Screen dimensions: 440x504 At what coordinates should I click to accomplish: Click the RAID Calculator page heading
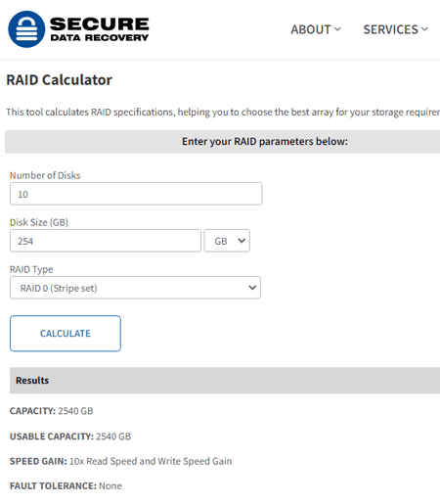coord(60,80)
